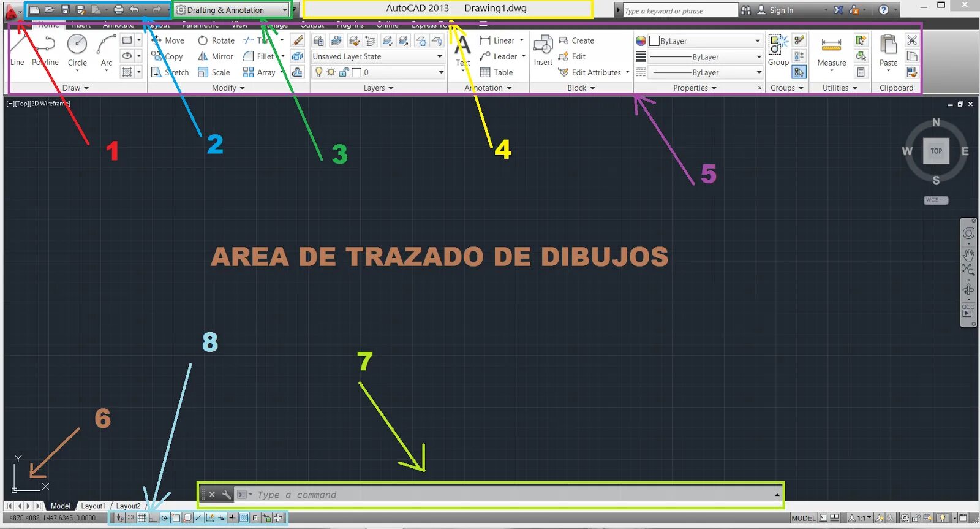Switch to the Layout2 tab
This screenshot has width=980, height=529.
[x=128, y=506]
